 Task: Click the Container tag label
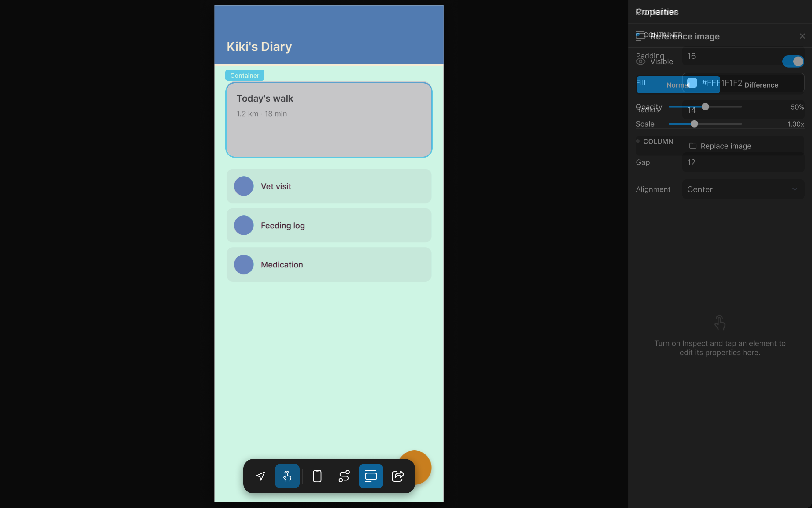(x=245, y=75)
